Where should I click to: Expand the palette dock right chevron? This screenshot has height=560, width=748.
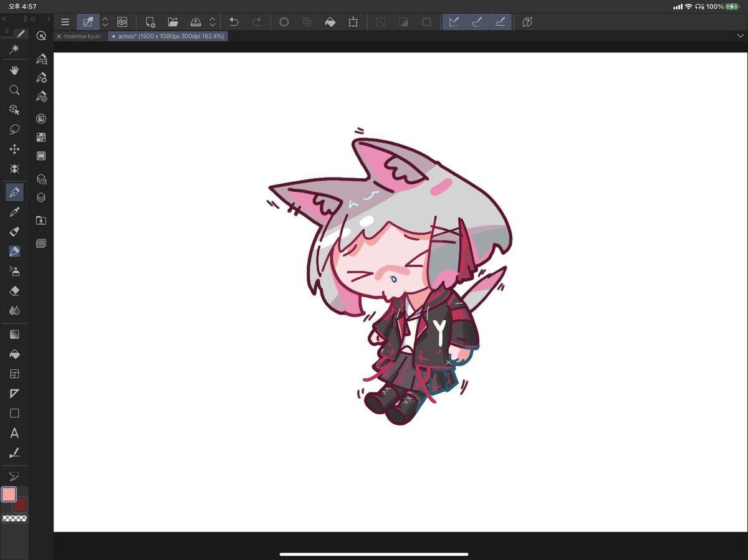coord(49,19)
